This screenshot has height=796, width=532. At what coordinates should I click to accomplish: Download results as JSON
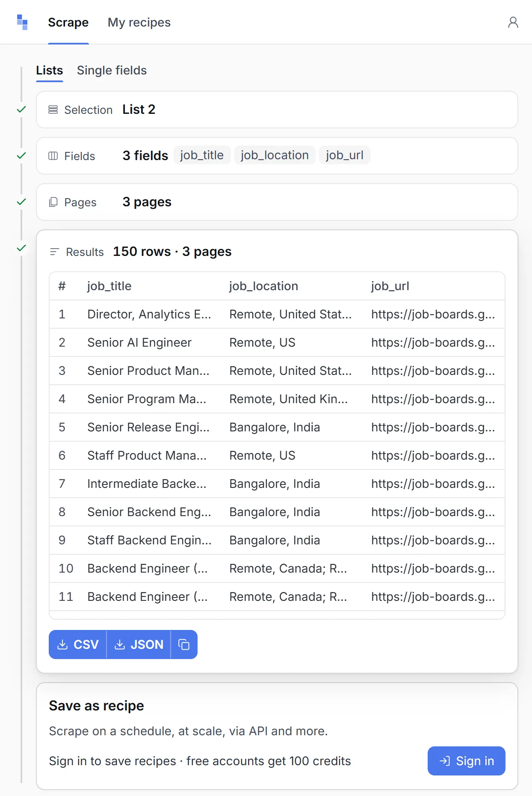tap(139, 644)
